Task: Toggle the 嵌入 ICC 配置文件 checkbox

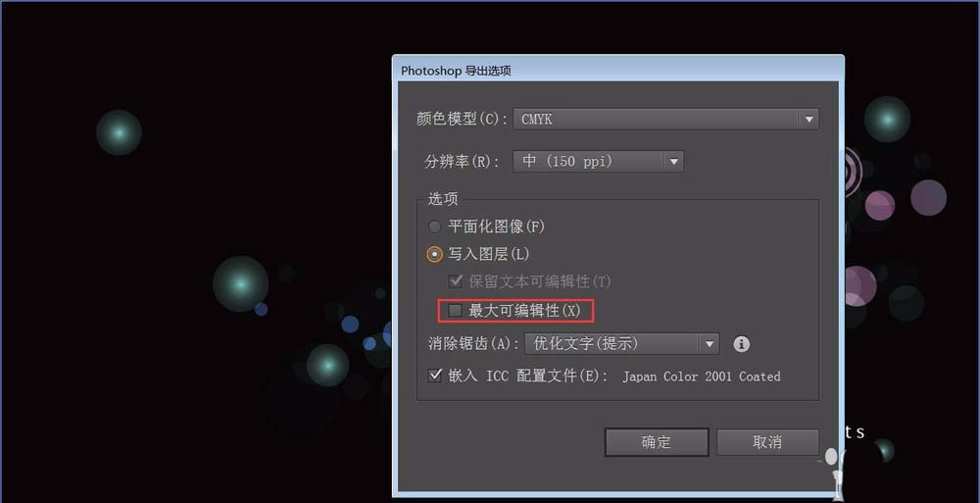Action: (435, 376)
